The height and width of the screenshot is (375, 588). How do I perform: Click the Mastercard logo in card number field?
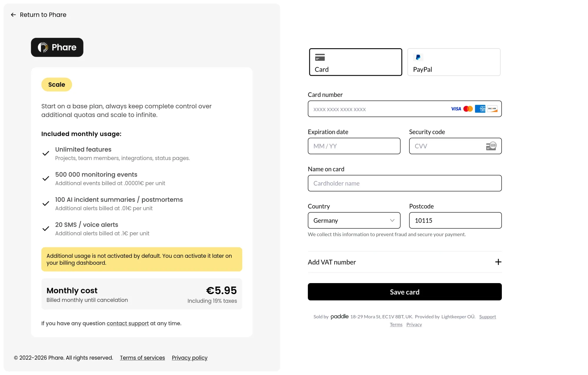[468, 109]
